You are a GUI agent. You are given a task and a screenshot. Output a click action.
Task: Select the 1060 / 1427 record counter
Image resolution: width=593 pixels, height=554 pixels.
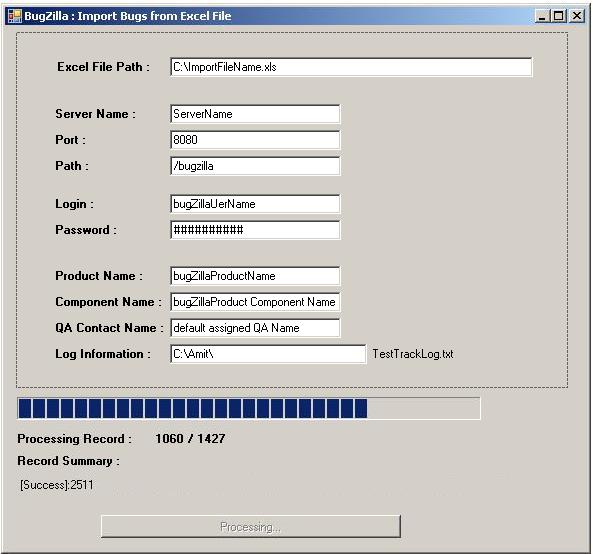click(190, 439)
